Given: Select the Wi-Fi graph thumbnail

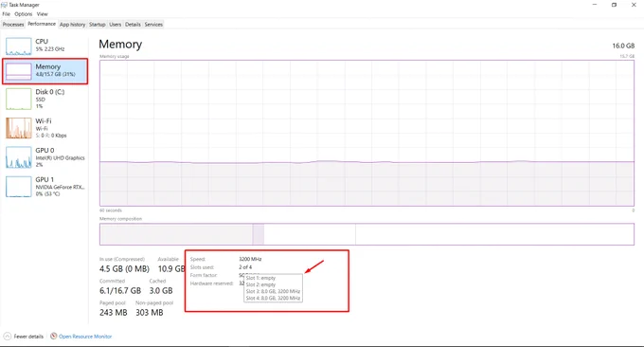Looking at the screenshot, I should pyautogui.click(x=19, y=128).
